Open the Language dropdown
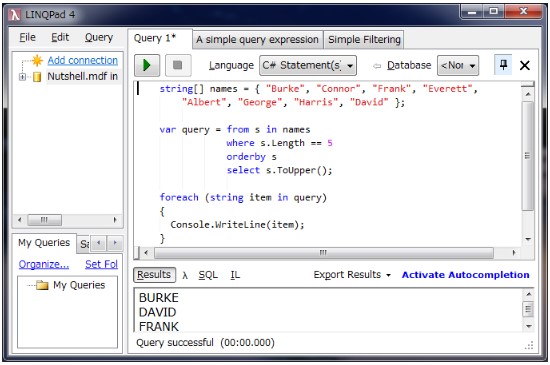 click(308, 65)
